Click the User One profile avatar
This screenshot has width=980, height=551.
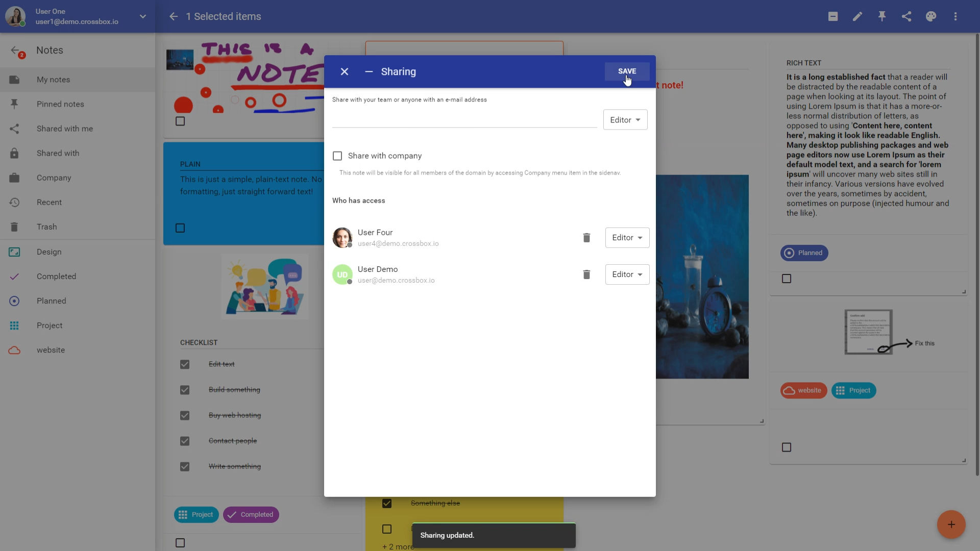15,16
